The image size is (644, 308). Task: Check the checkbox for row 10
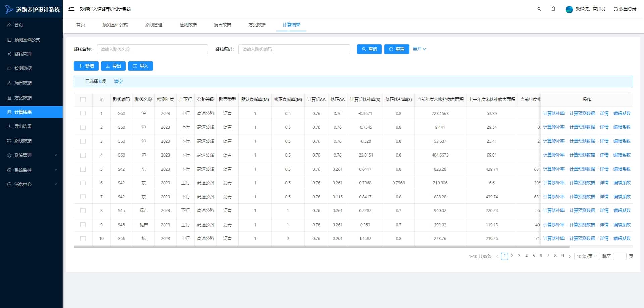coord(83,238)
